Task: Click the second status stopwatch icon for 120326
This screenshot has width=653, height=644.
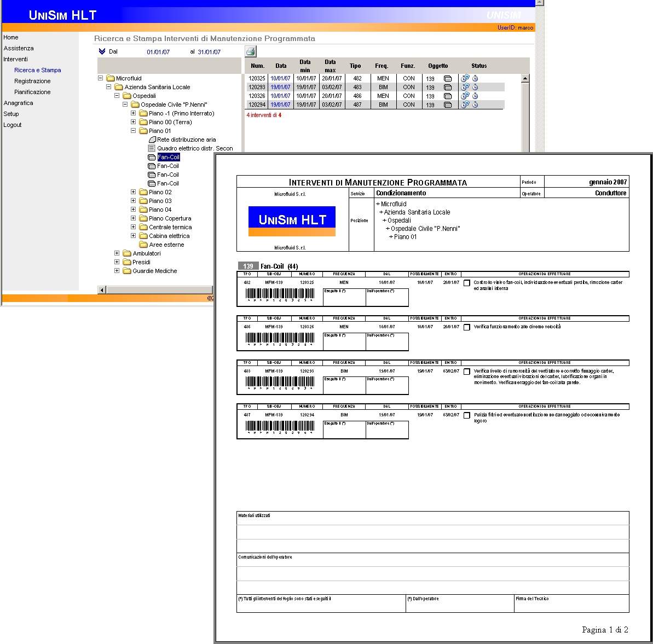Action: coord(475,95)
